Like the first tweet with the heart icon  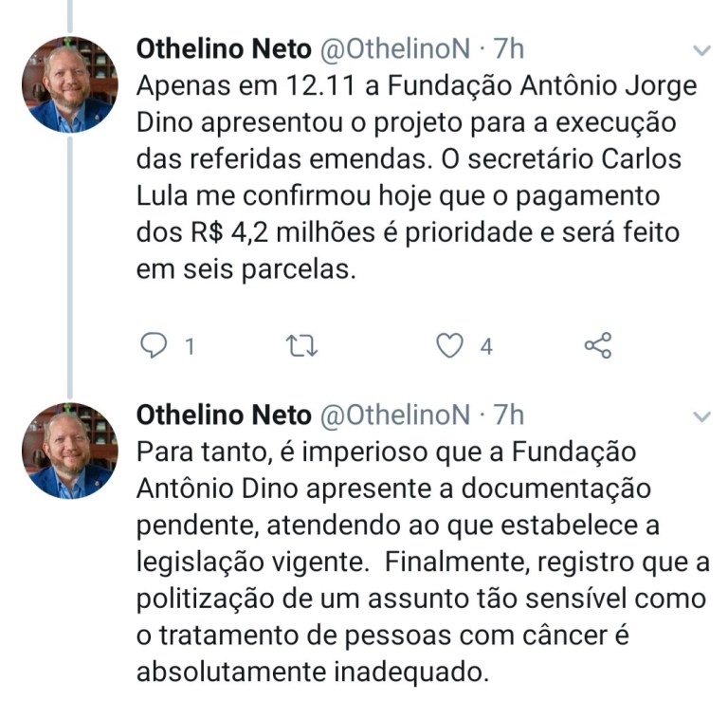(450, 345)
